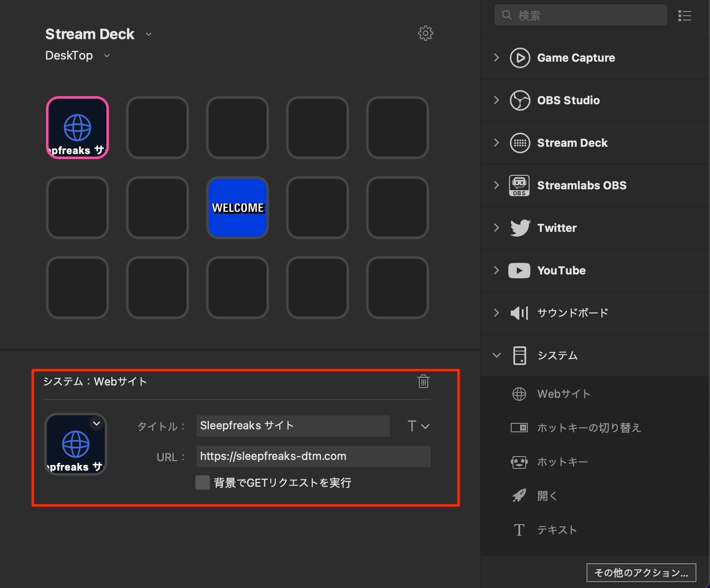Click the YouTube category label

click(561, 271)
